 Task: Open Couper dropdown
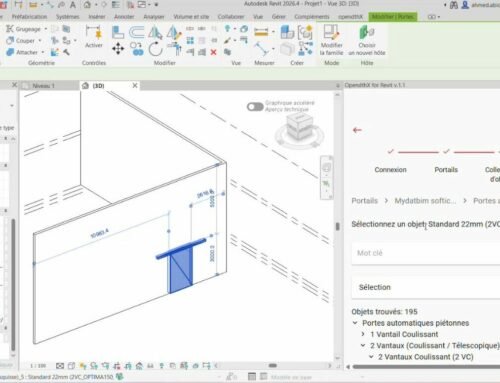coord(40,41)
